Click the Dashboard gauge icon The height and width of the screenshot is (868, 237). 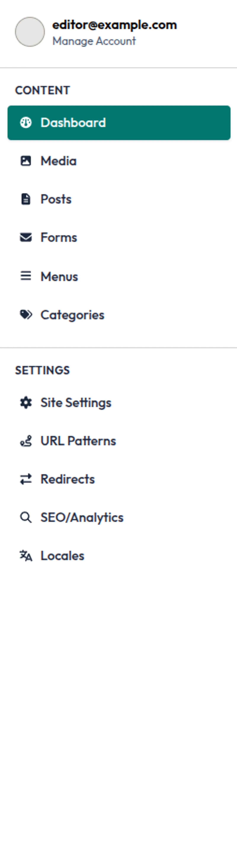click(x=26, y=123)
